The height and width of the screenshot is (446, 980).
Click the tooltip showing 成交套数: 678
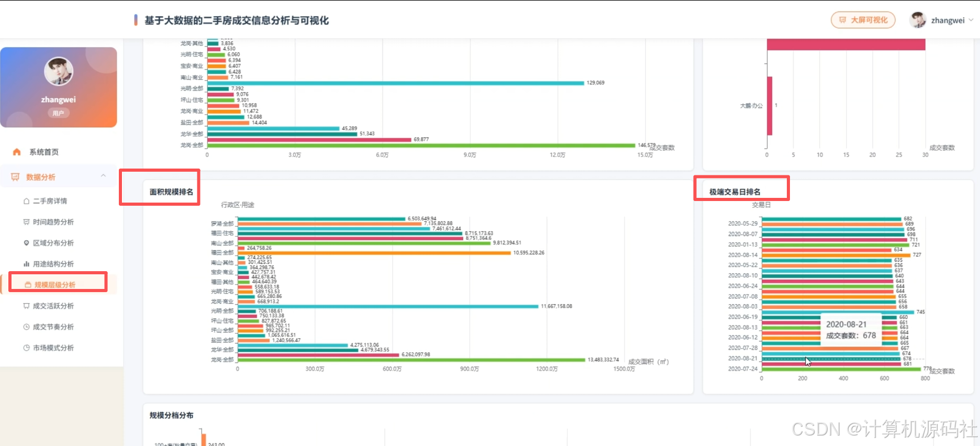(851, 330)
